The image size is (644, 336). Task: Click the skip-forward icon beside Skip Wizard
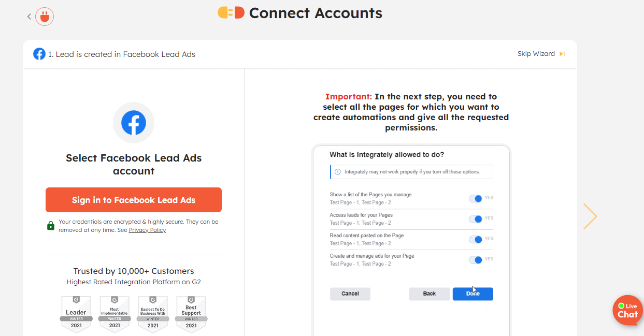click(563, 53)
